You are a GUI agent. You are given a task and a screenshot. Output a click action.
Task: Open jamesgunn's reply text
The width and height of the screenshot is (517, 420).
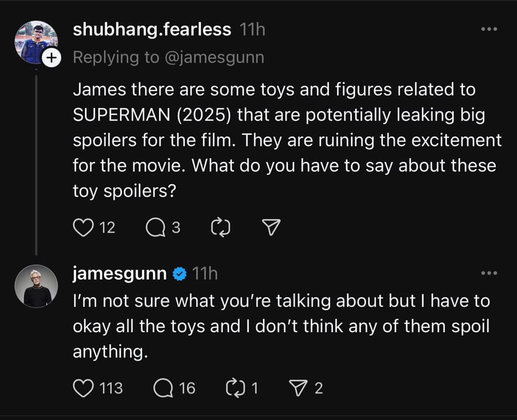(281, 327)
